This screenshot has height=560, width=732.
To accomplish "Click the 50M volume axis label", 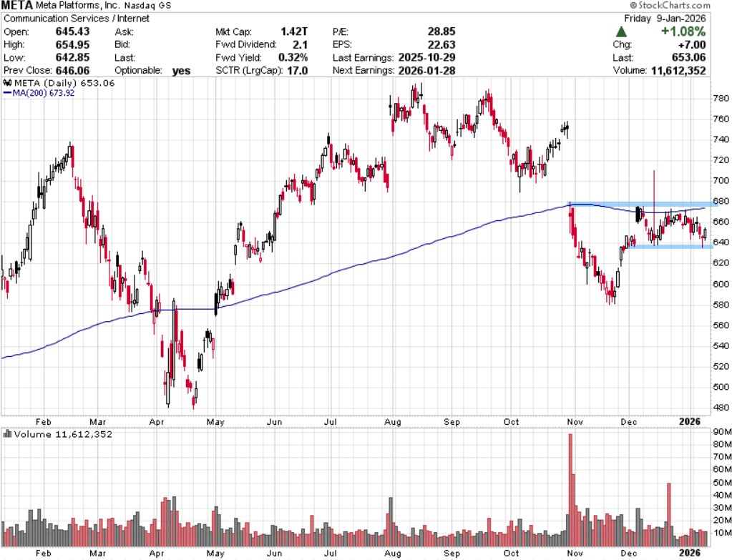I will [x=722, y=483].
